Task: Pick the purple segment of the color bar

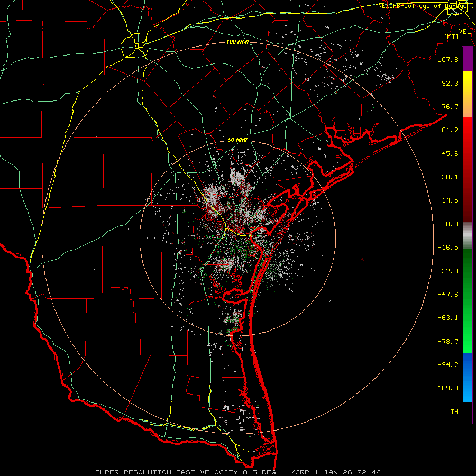Action: coord(467,59)
